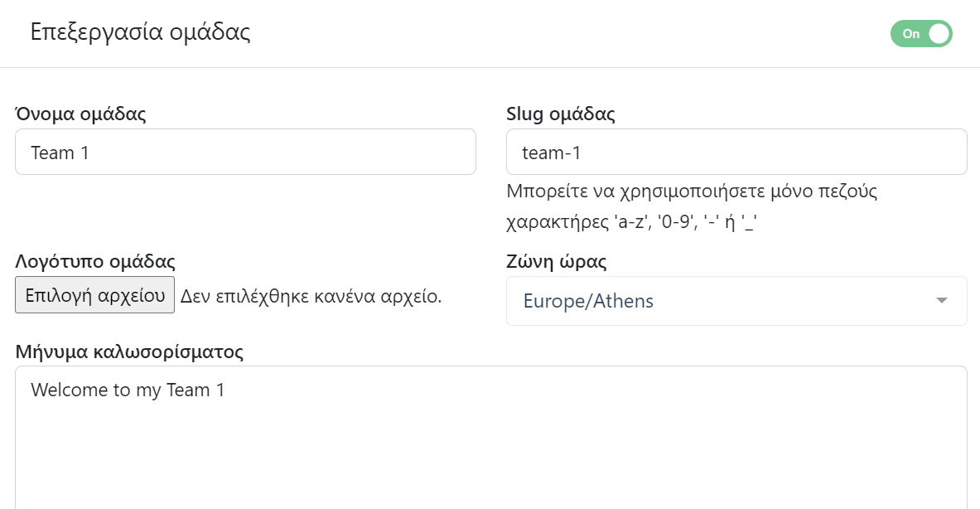This screenshot has width=980, height=509.
Task: Click the 'team-1' slug value text
Action: (552, 153)
